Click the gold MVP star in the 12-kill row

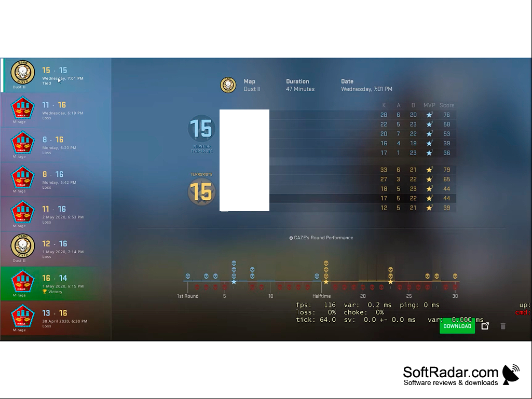429,208
